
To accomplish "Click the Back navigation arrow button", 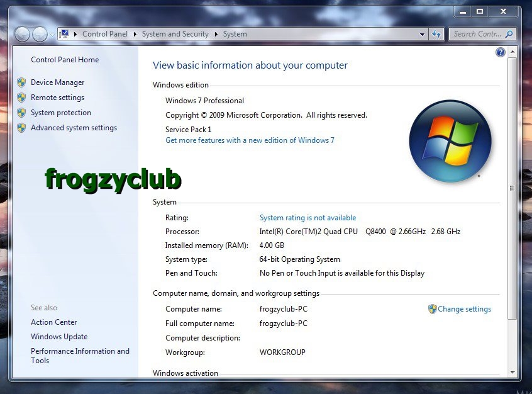I will coord(22,35).
